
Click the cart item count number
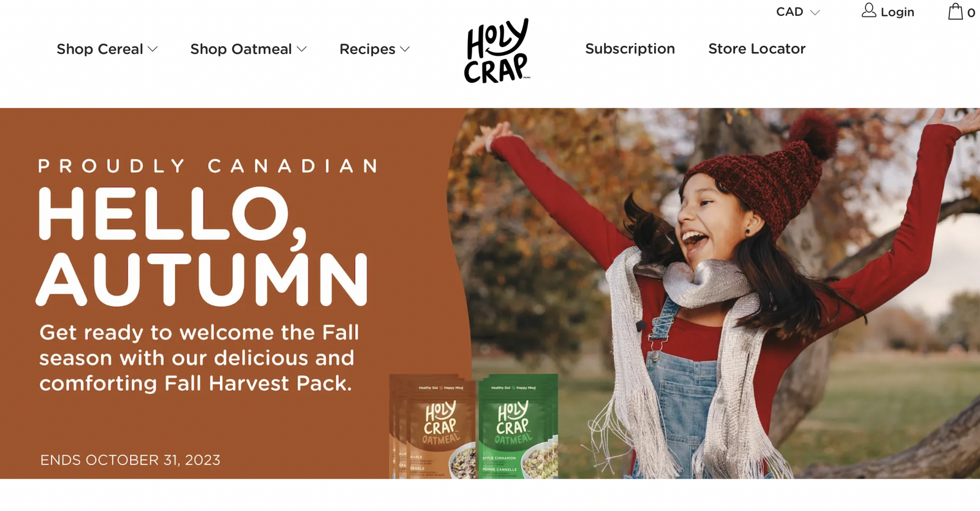tap(971, 13)
